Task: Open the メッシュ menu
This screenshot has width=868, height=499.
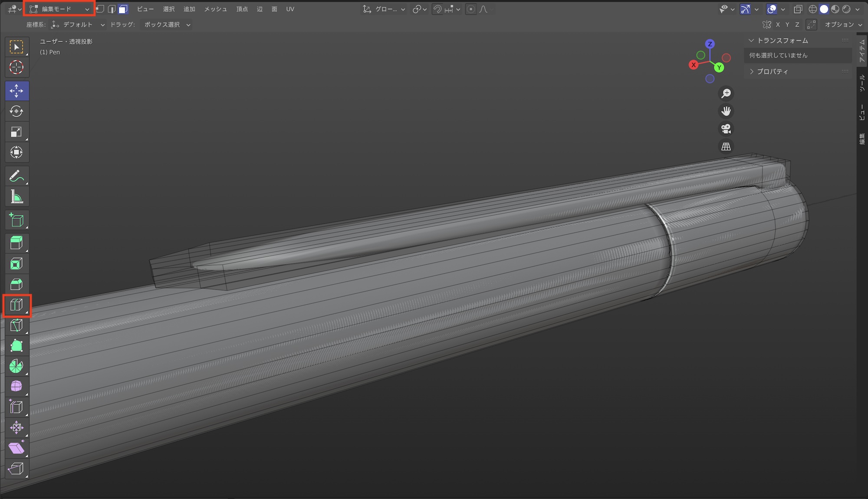Action: [215, 9]
